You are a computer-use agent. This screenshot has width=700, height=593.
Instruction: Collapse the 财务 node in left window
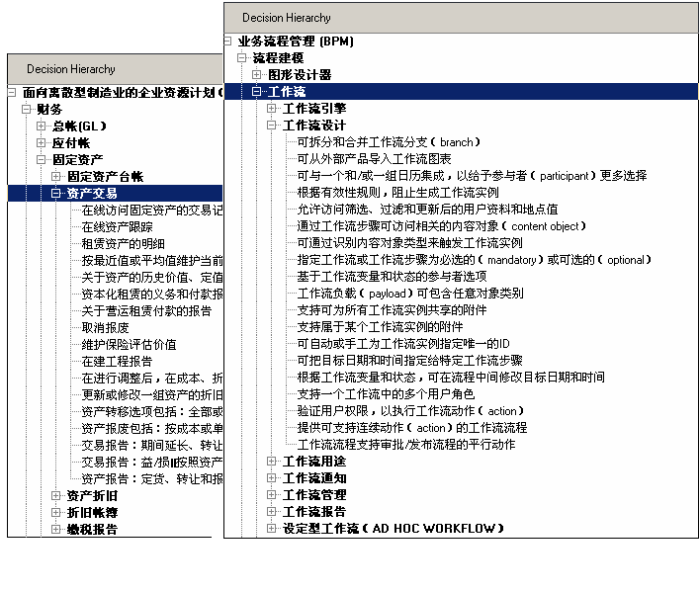point(27,110)
